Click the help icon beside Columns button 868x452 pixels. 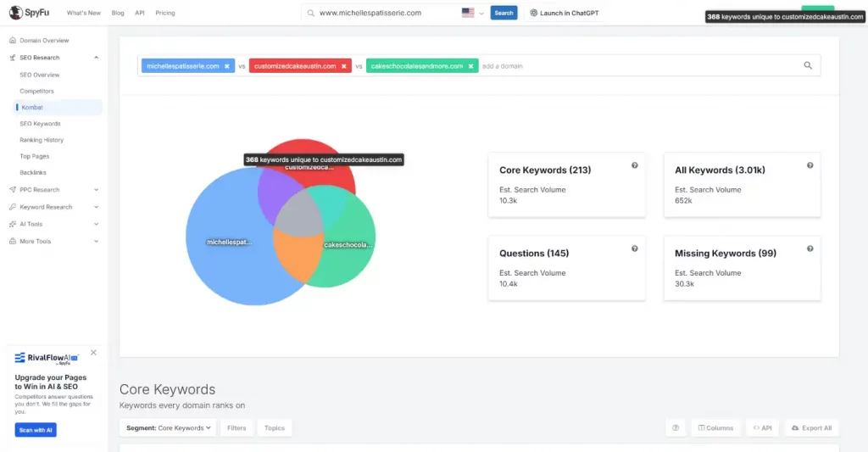[x=676, y=427]
